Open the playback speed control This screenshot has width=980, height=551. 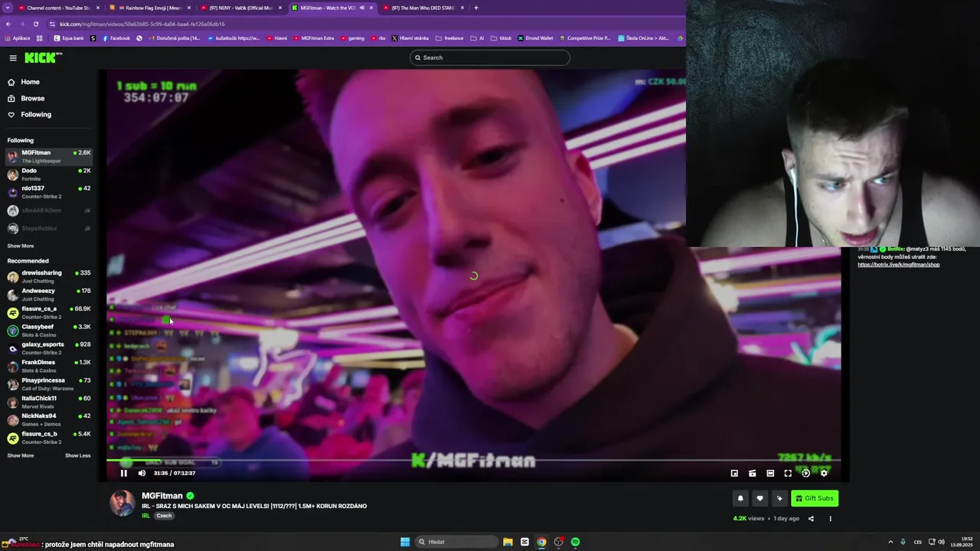805,473
